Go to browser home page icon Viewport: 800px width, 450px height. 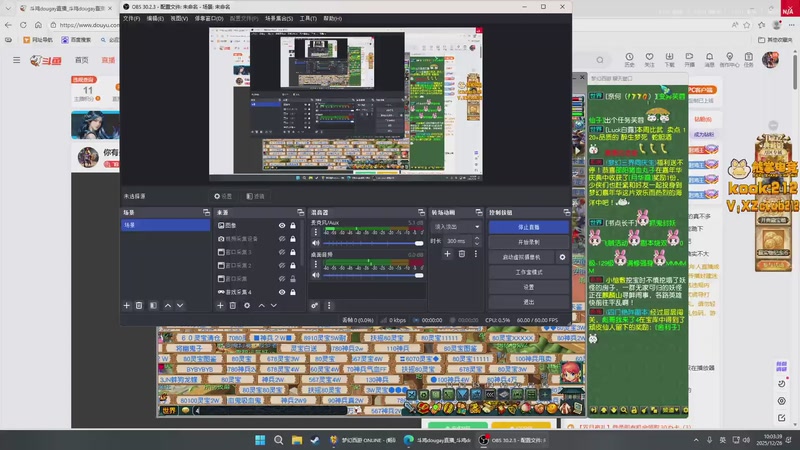click(38, 24)
